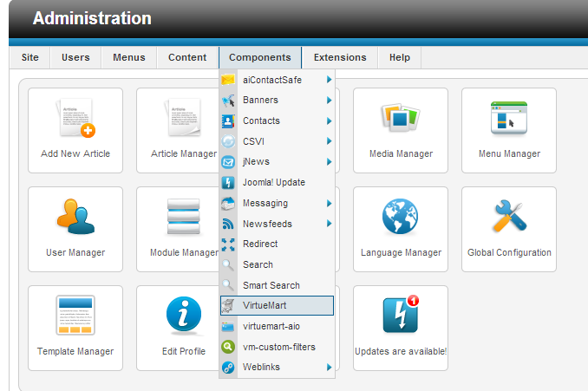Viewport: 588px width, 391px height.
Task: Open the Media Manager icon
Action: 400,118
